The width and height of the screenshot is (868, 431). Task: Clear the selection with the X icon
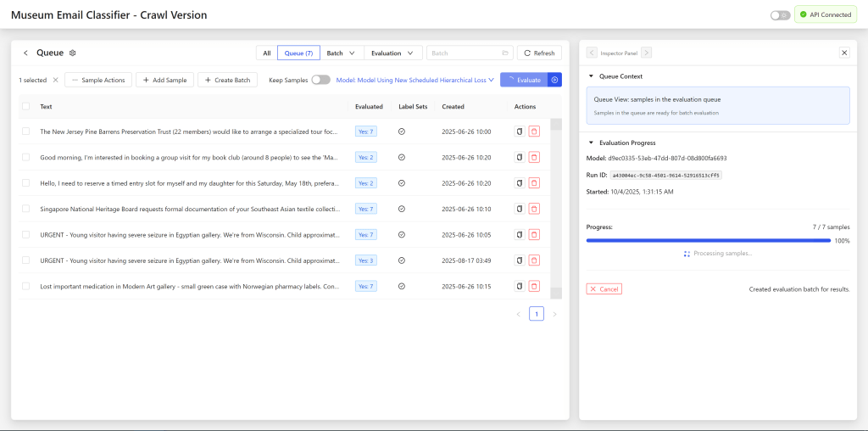point(56,80)
